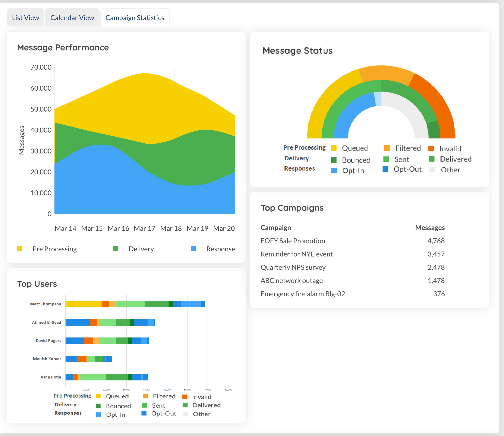Toggle Pre Processing legend swatch in Message Performance
This screenshot has width=504, height=436.
pyautogui.click(x=20, y=249)
